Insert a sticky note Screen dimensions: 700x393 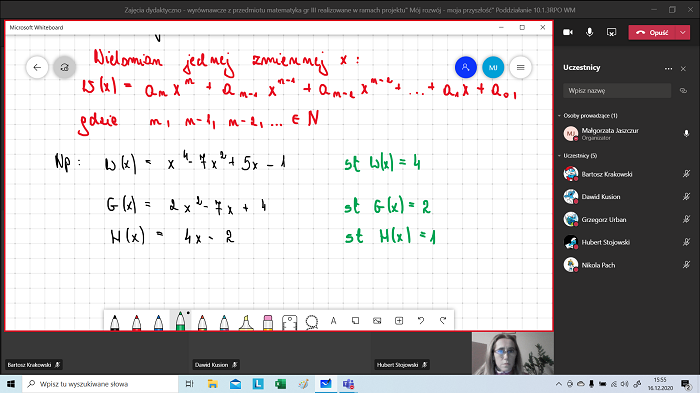pyautogui.click(x=355, y=321)
